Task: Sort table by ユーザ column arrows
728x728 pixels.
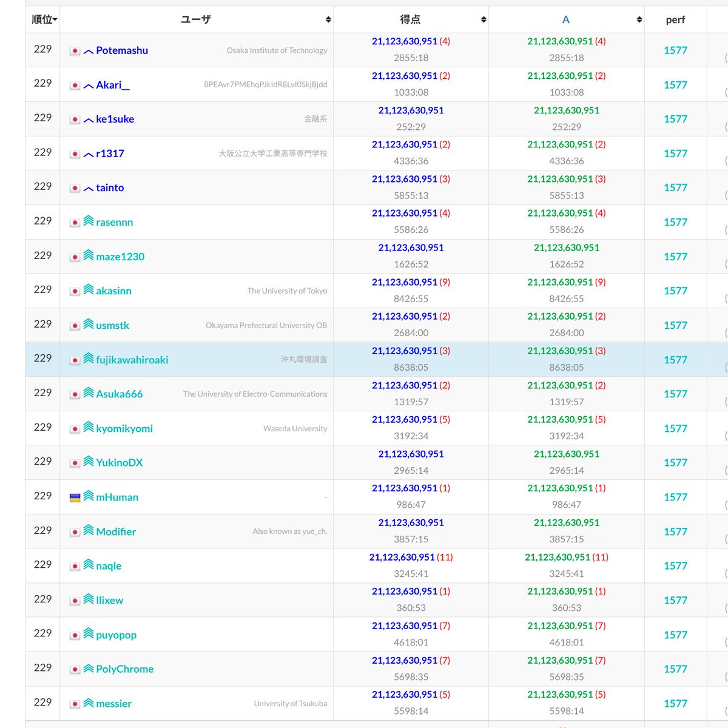Action: pyautogui.click(x=328, y=19)
